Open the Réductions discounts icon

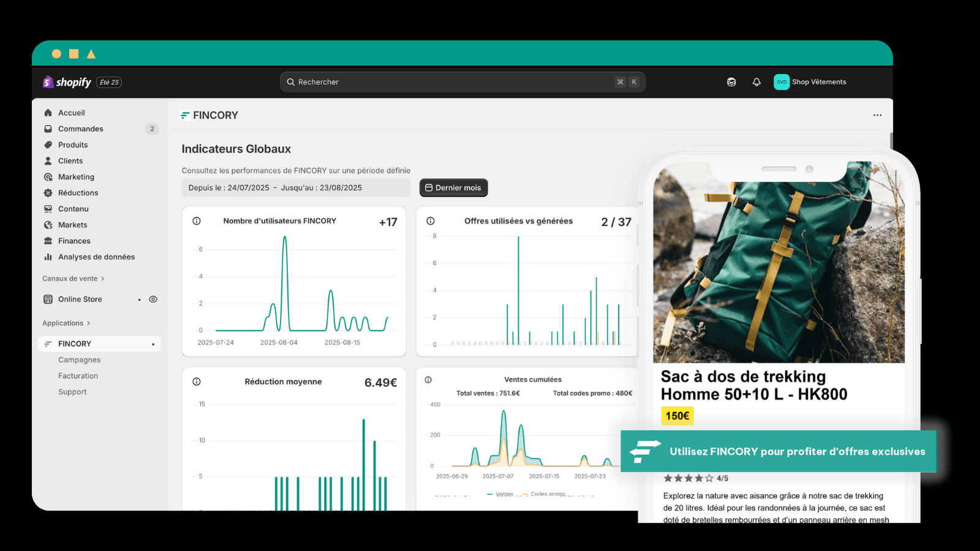[48, 192]
